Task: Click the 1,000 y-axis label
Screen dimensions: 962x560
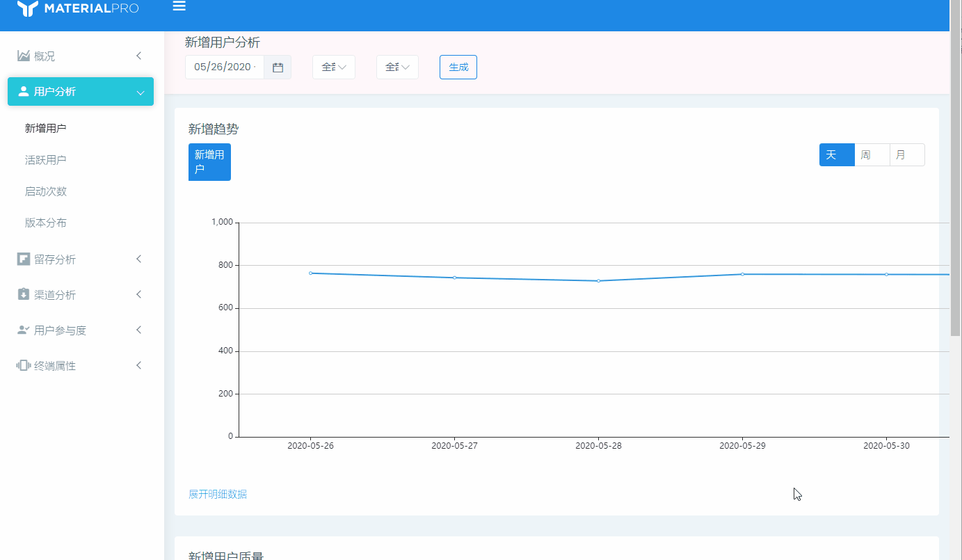Action: [x=222, y=222]
